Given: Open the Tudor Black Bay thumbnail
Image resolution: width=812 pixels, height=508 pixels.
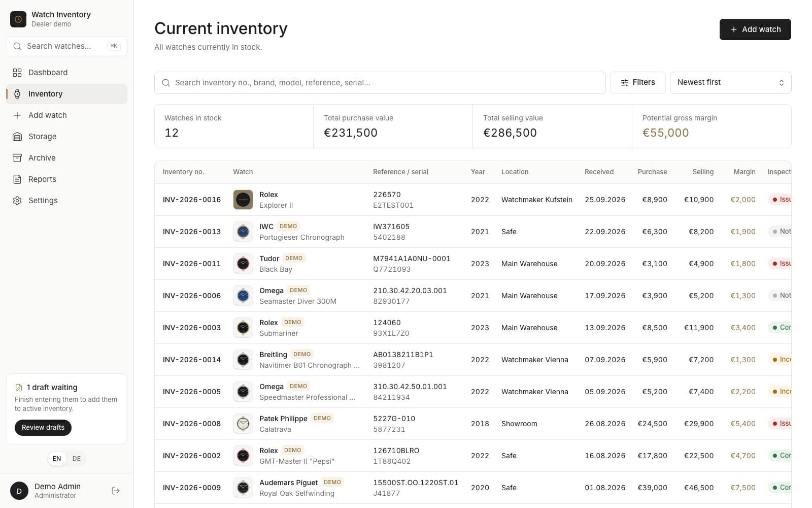Looking at the screenshot, I should (x=243, y=264).
